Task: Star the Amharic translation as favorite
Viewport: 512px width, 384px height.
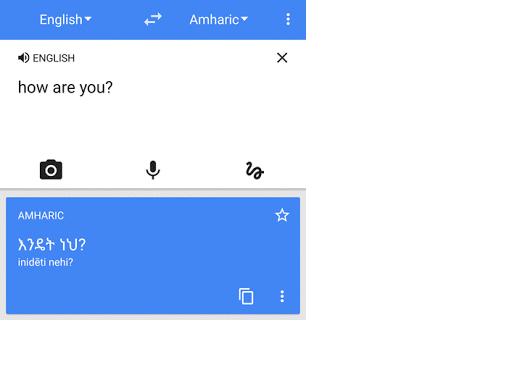Action: (x=282, y=215)
